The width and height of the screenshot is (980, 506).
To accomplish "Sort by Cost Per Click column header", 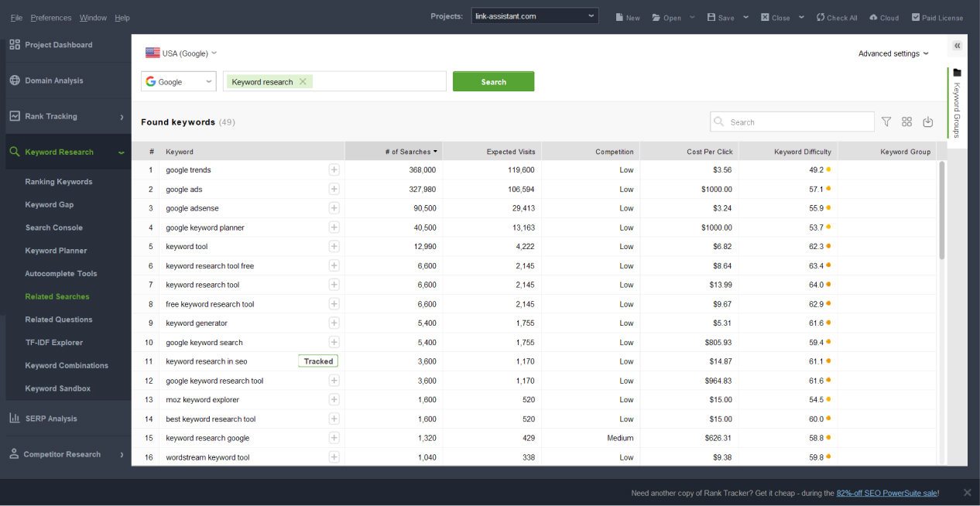I will tap(689, 152).
